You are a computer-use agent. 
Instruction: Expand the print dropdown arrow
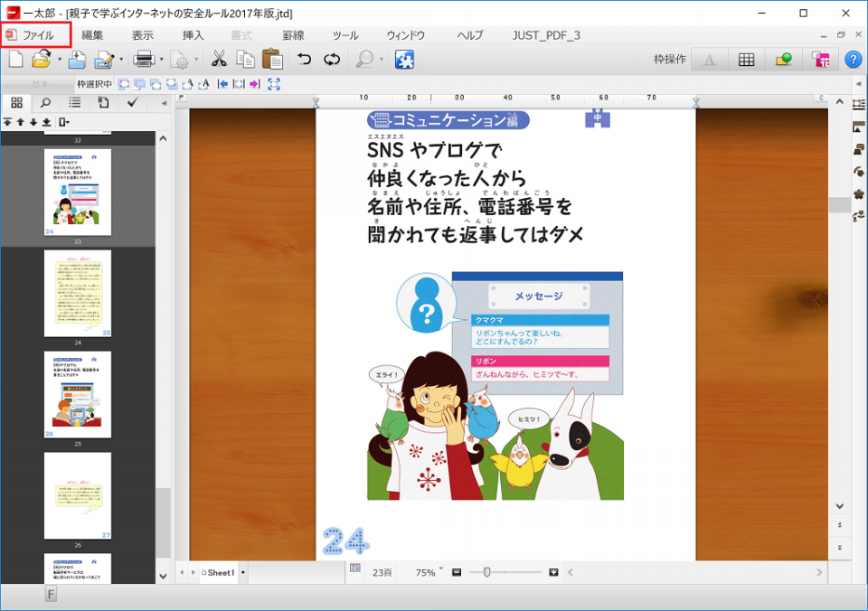click(162, 59)
